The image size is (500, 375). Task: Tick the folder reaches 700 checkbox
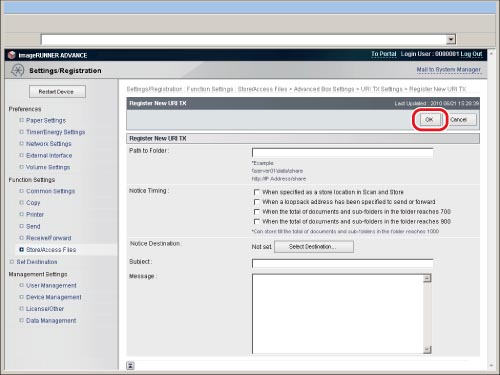click(x=257, y=212)
